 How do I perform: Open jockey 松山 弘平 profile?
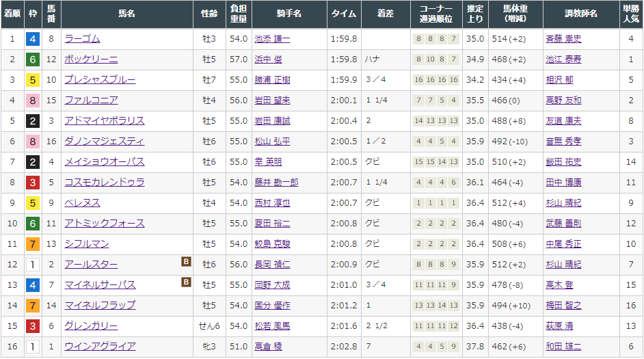pos(272,142)
